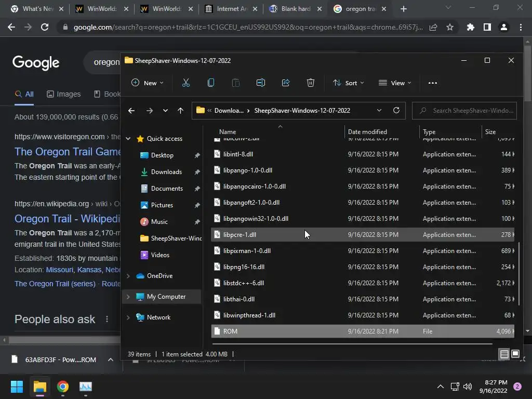Click the Rename icon in toolbar
The image size is (532, 399).
(261, 83)
